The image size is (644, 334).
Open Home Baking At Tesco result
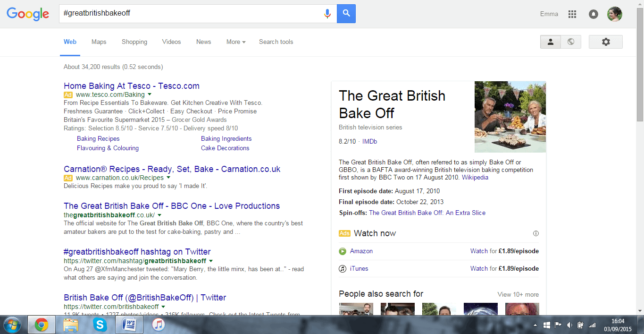[x=132, y=86]
